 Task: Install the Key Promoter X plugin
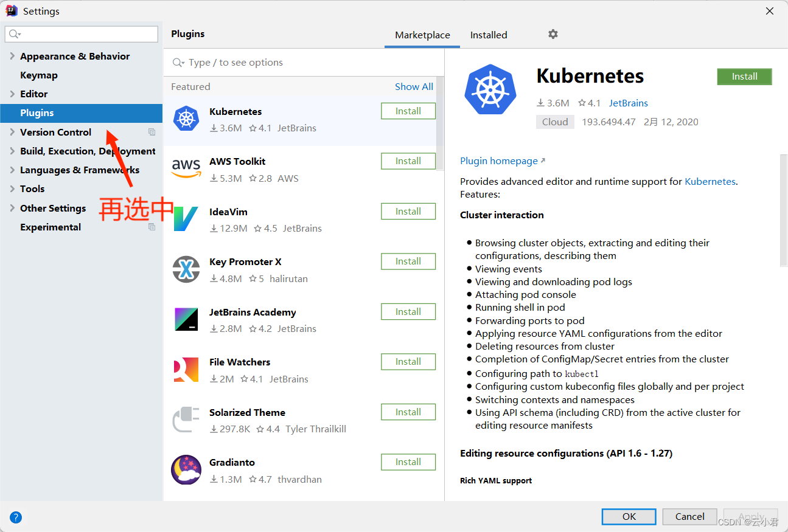tap(408, 261)
